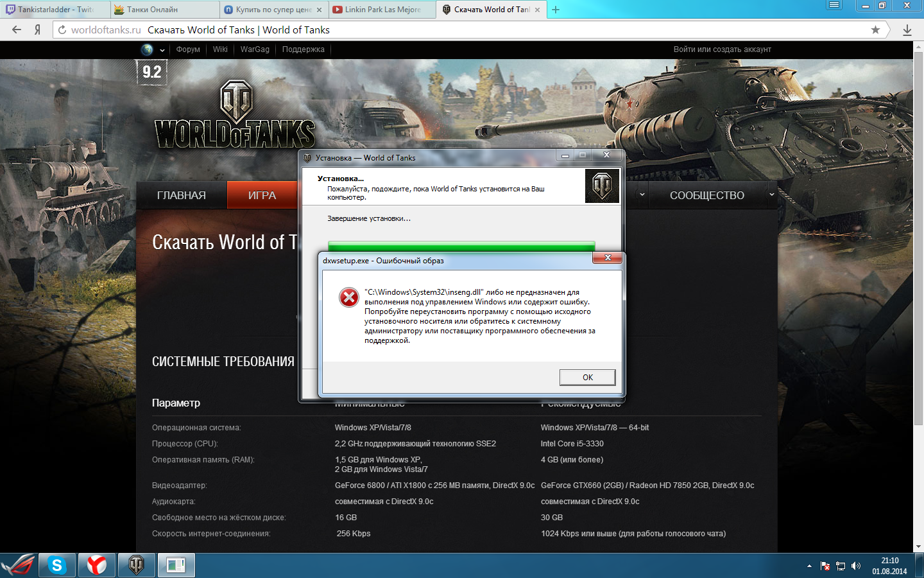Click the World of Tanks installer logo image
This screenshot has width=924, height=578.
pyautogui.click(x=602, y=186)
